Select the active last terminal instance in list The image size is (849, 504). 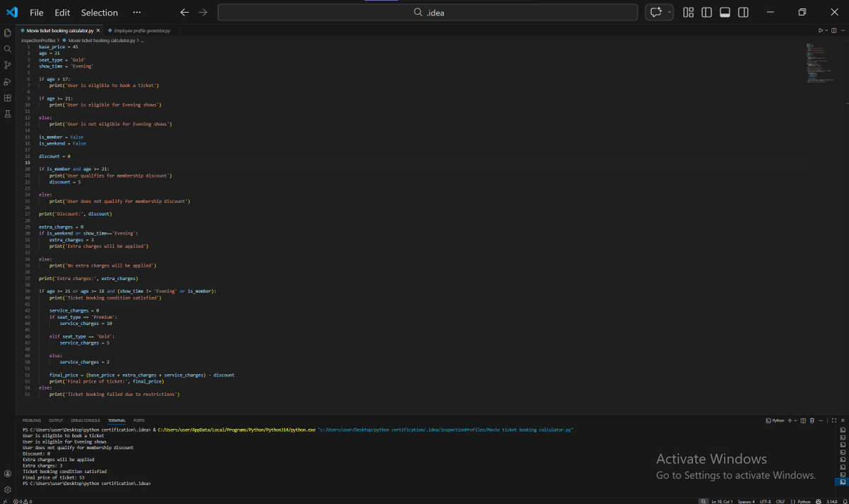click(843, 482)
